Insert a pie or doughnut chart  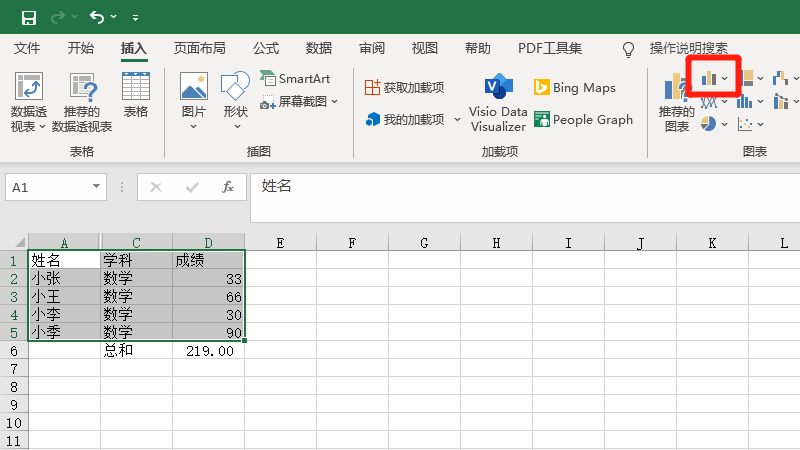pos(710,124)
